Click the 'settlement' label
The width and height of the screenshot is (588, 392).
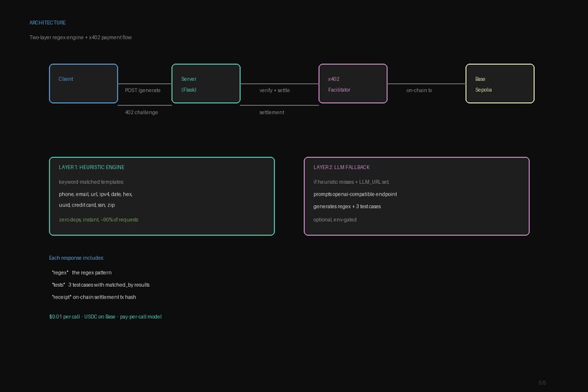coord(271,112)
